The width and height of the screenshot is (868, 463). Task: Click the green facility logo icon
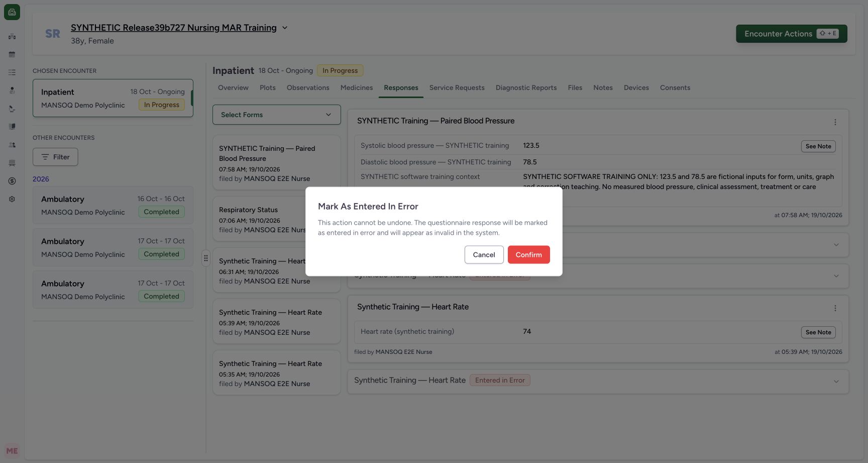pyautogui.click(x=12, y=12)
